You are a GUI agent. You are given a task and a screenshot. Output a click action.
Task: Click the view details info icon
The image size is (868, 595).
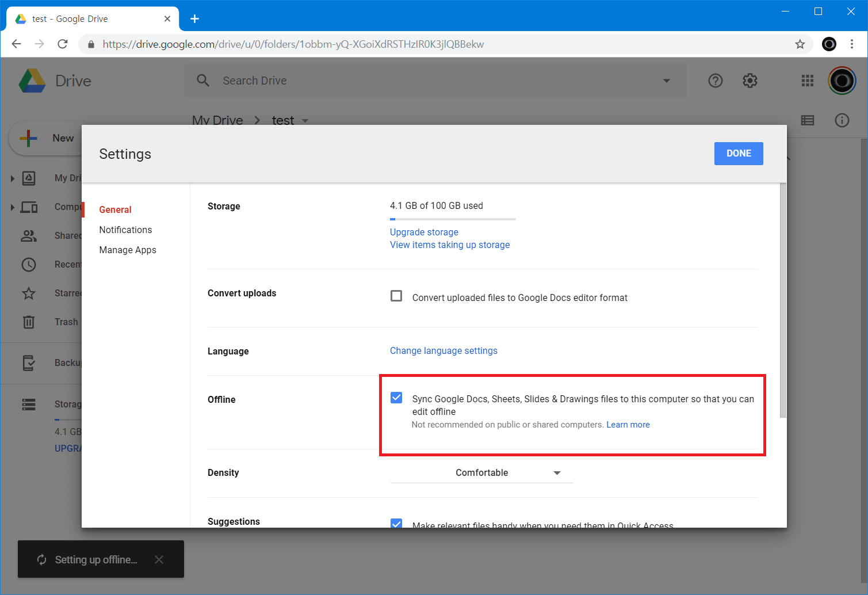point(842,120)
